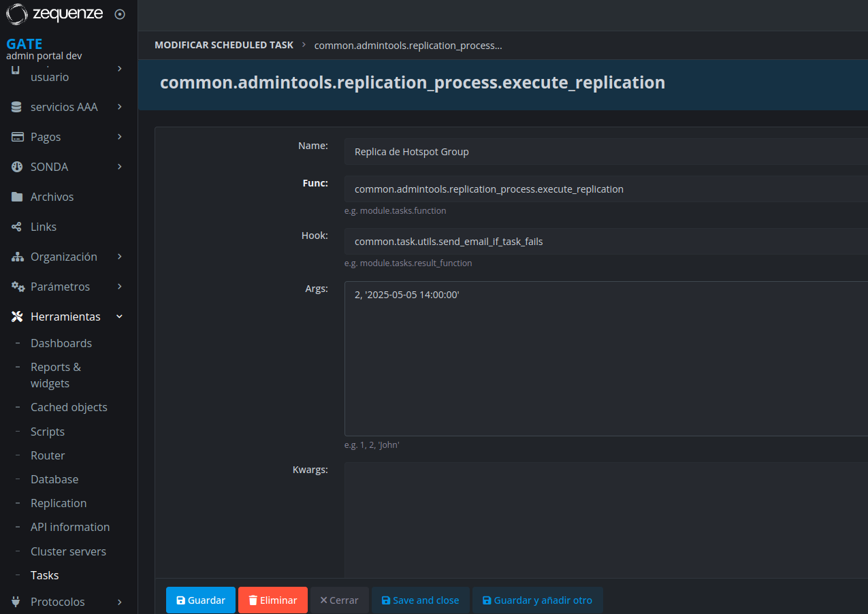Click the Links share icon
The height and width of the screenshot is (614, 868).
click(18, 227)
